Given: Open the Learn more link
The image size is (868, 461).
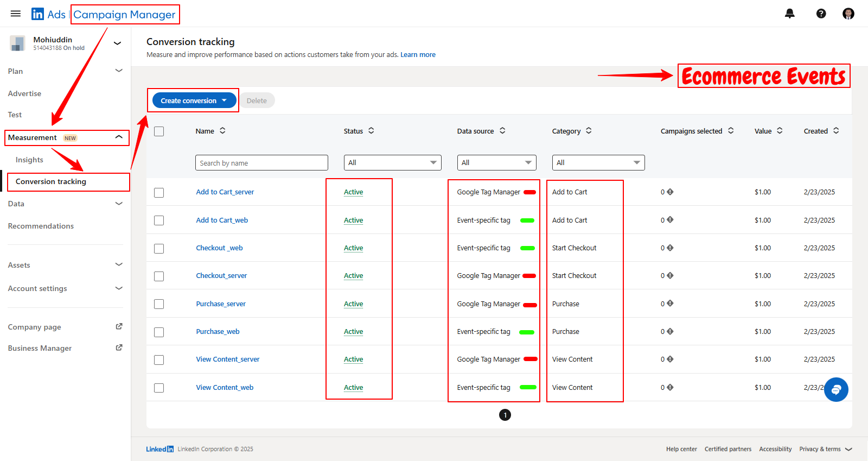Looking at the screenshot, I should click(418, 55).
